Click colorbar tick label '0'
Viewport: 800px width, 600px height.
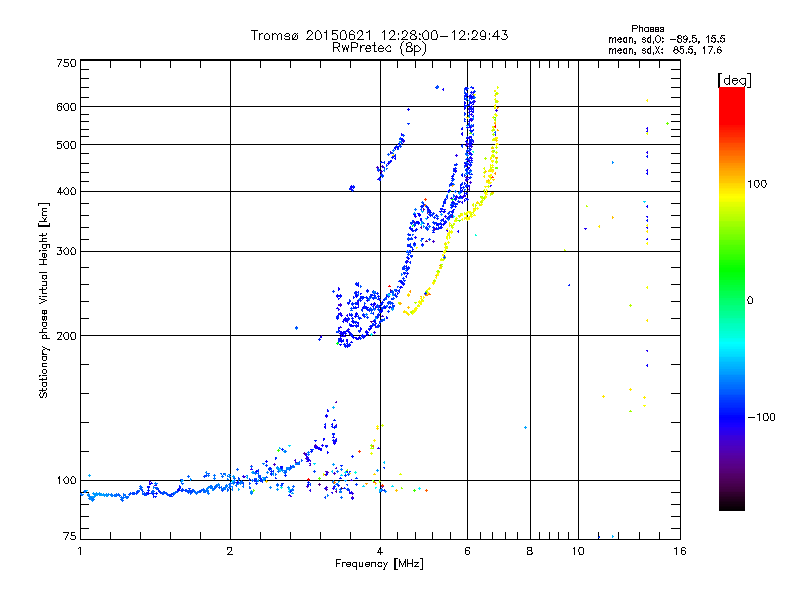pyautogui.click(x=750, y=301)
